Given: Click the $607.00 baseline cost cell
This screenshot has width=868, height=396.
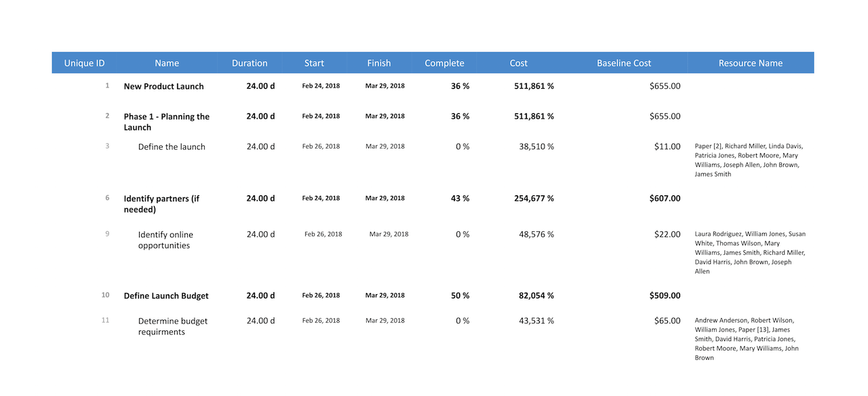Looking at the screenshot, I should click(x=665, y=198).
